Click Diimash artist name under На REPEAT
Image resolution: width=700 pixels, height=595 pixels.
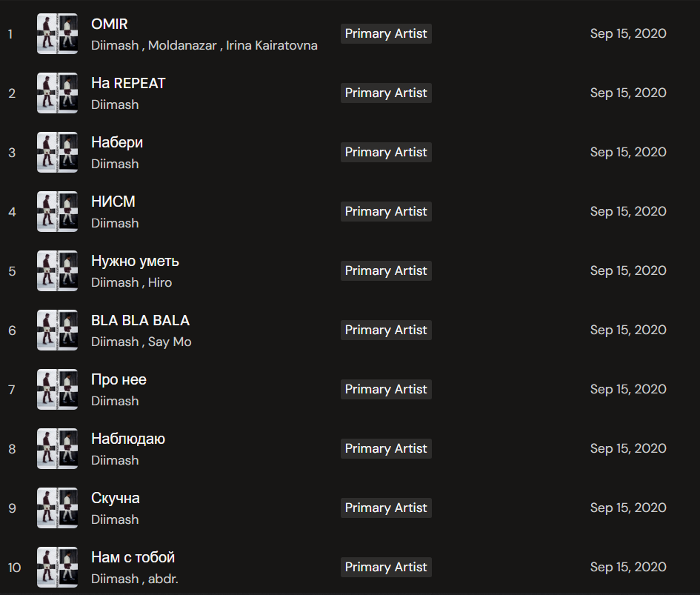115,104
